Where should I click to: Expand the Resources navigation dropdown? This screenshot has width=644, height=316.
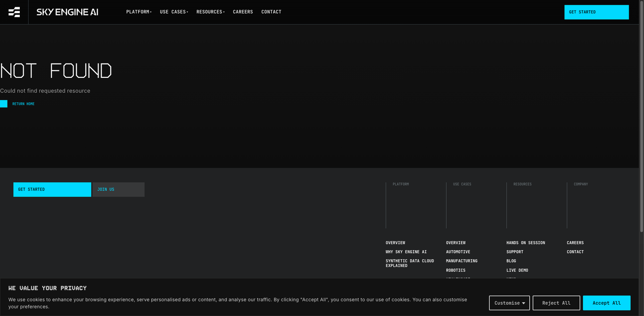coord(211,12)
